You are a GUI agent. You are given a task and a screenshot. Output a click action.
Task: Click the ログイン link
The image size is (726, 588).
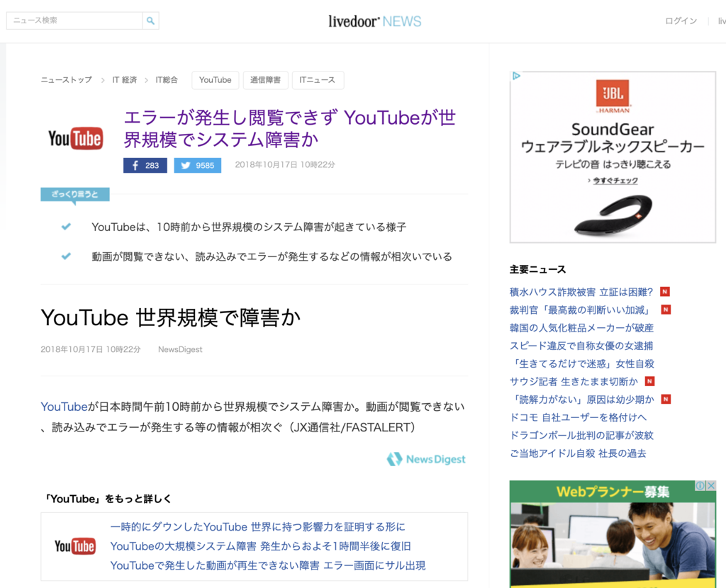click(x=681, y=21)
